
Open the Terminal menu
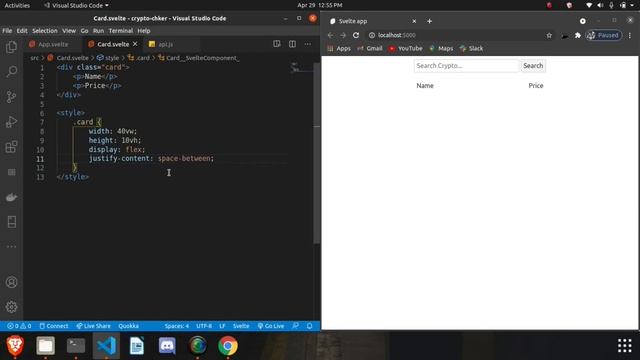tap(121, 31)
